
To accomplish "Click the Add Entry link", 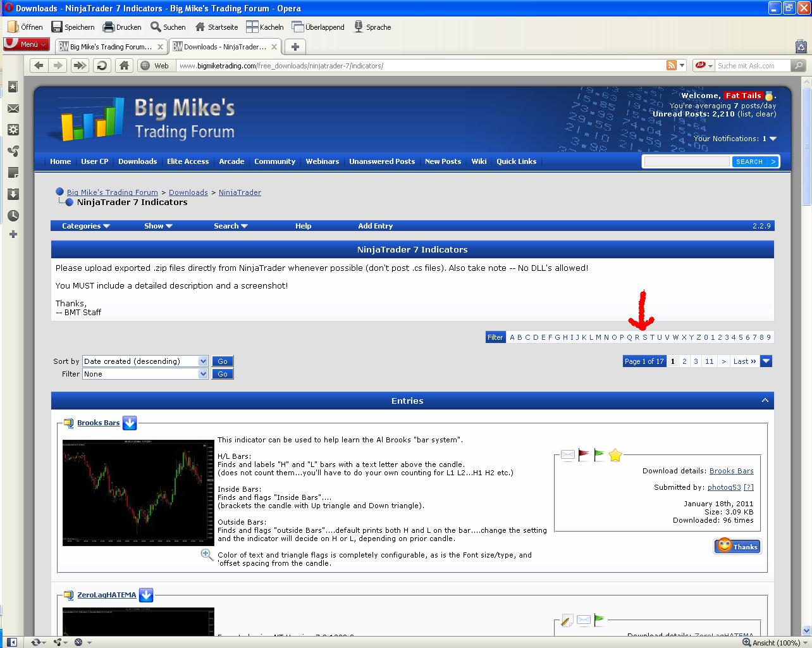I will coord(376,226).
